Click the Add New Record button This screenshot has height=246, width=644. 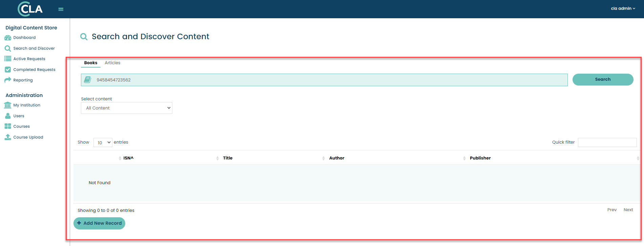tap(99, 223)
